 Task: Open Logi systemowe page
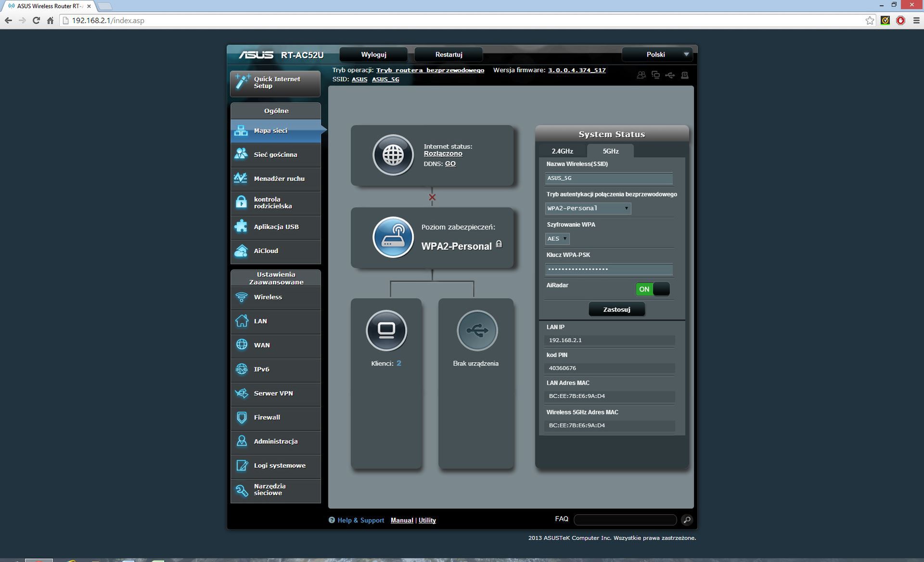(x=275, y=466)
